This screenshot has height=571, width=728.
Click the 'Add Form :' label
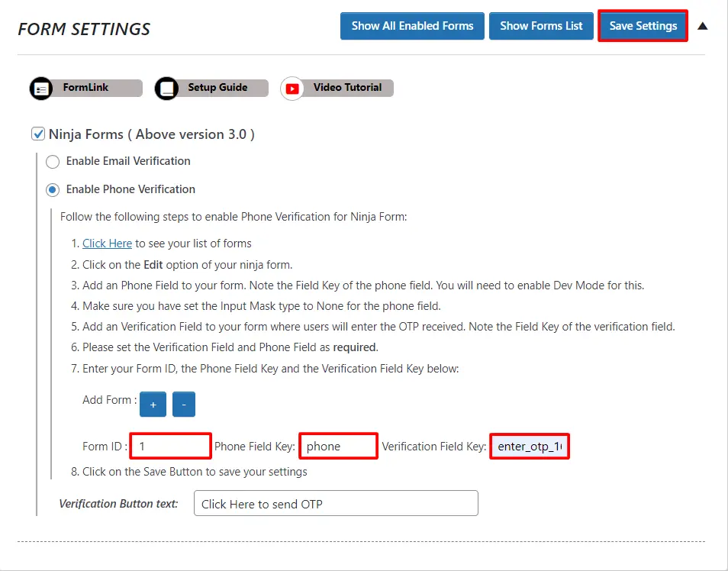click(x=110, y=400)
